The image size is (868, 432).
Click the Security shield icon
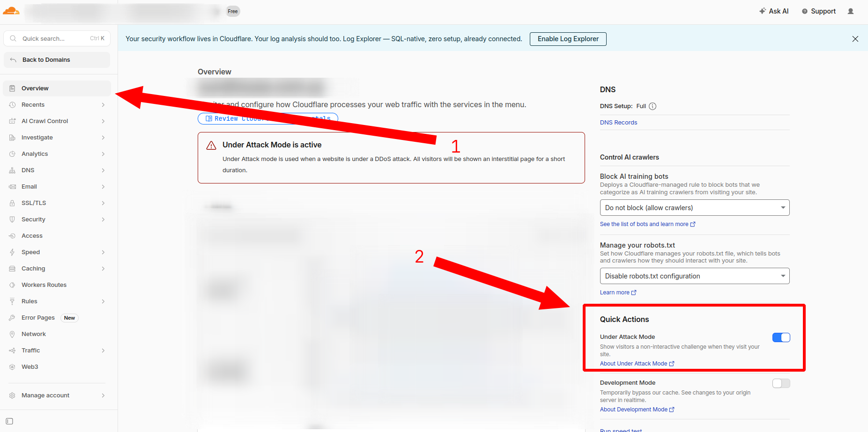(x=12, y=220)
